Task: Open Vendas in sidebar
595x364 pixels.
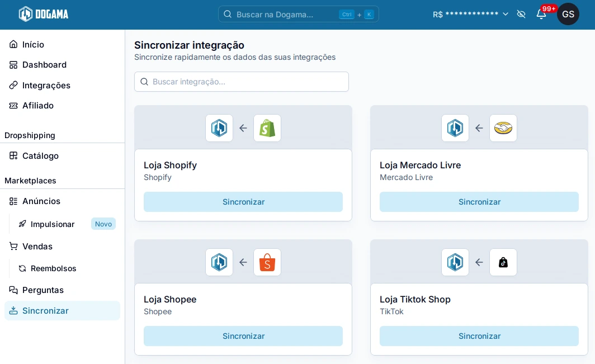Action: point(62,247)
